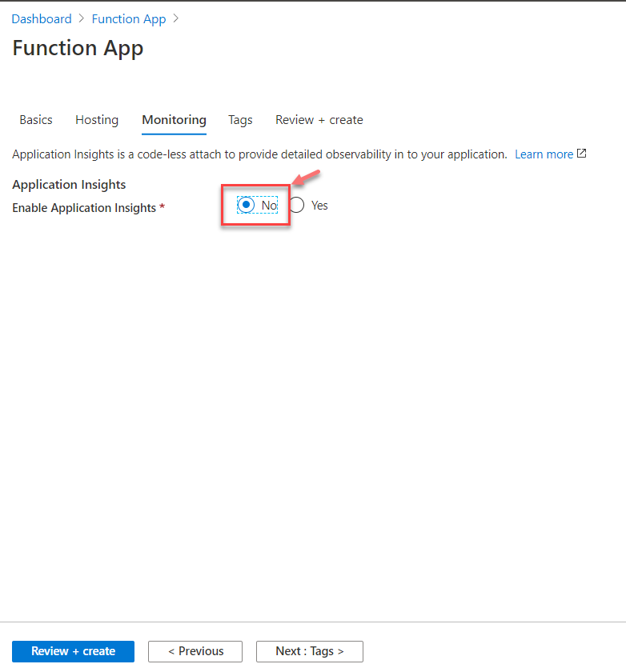
Task: Select the No radio button
Action: coord(246,206)
